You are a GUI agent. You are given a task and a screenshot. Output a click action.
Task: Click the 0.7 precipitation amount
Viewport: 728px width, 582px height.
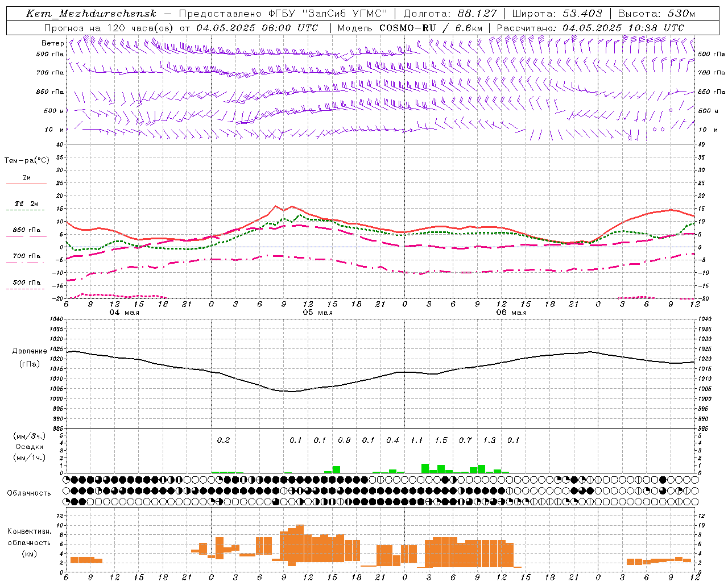[465, 440]
